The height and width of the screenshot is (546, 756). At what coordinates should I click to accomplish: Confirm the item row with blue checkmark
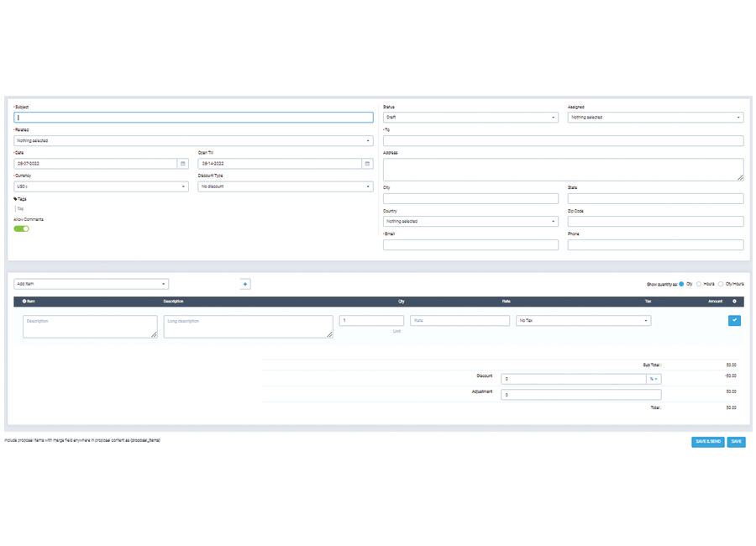point(734,320)
